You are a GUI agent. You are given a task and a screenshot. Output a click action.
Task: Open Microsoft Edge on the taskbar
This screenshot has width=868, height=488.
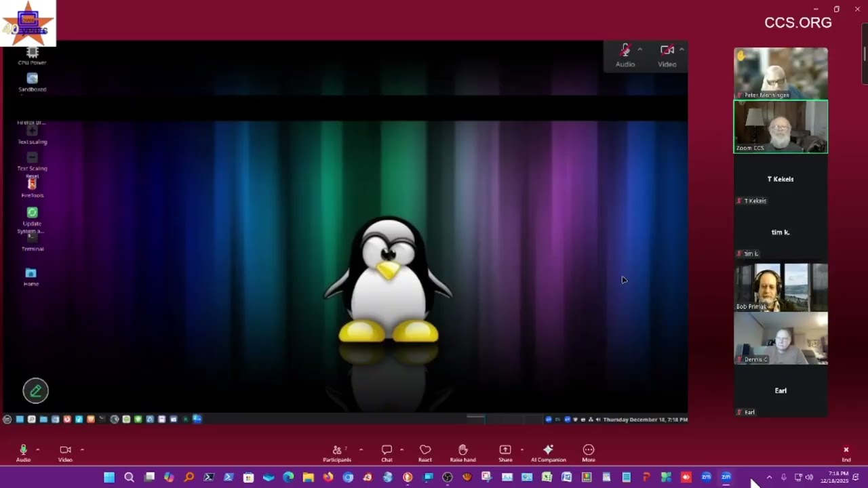click(x=288, y=477)
